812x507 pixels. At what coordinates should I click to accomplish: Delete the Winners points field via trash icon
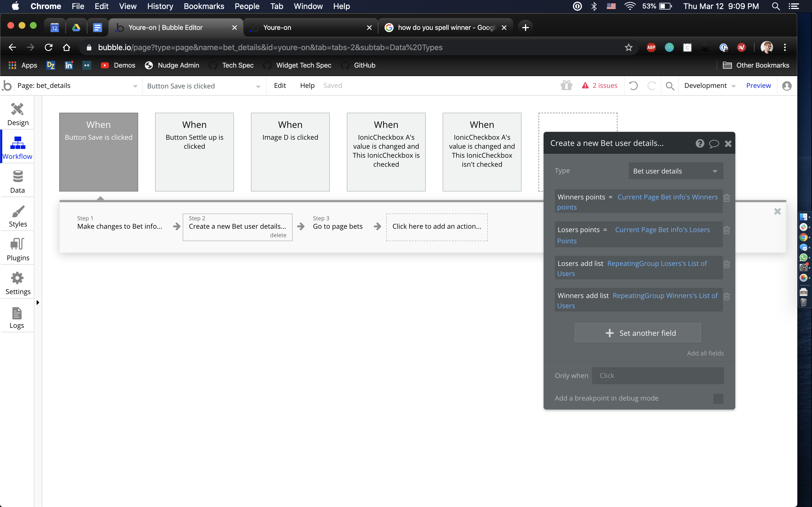pyautogui.click(x=727, y=198)
